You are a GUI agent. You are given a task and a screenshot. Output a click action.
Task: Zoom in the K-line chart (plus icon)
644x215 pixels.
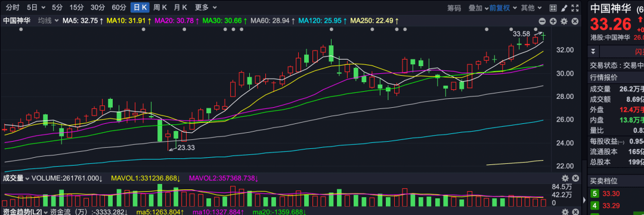pos(553,21)
